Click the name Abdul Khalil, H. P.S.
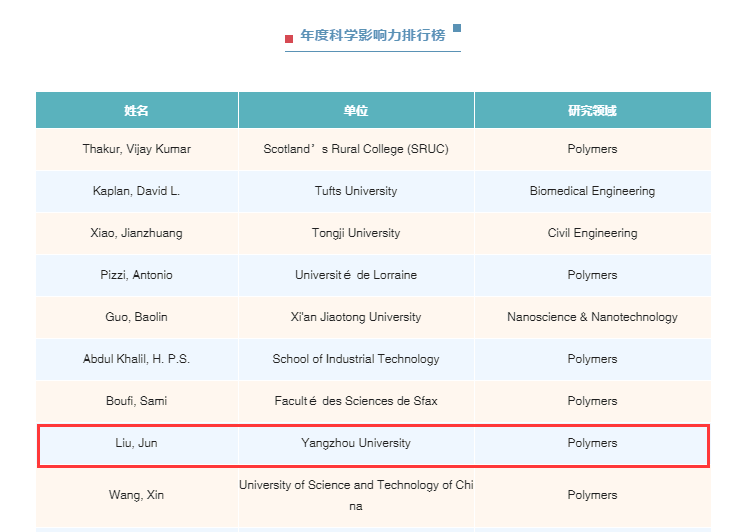 [x=137, y=359]
